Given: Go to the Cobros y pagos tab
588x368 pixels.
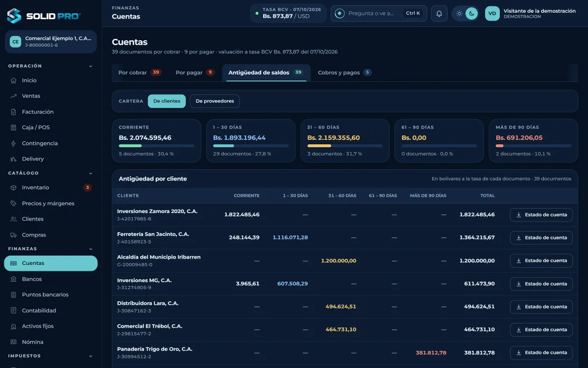Looking at the screenshot, I should pos(344,73).
